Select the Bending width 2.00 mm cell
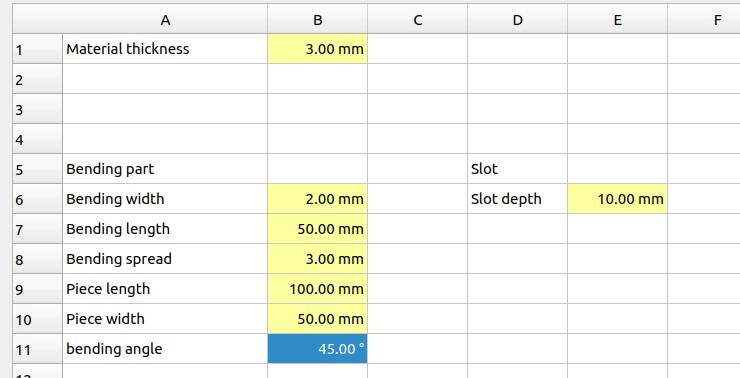 317,199
